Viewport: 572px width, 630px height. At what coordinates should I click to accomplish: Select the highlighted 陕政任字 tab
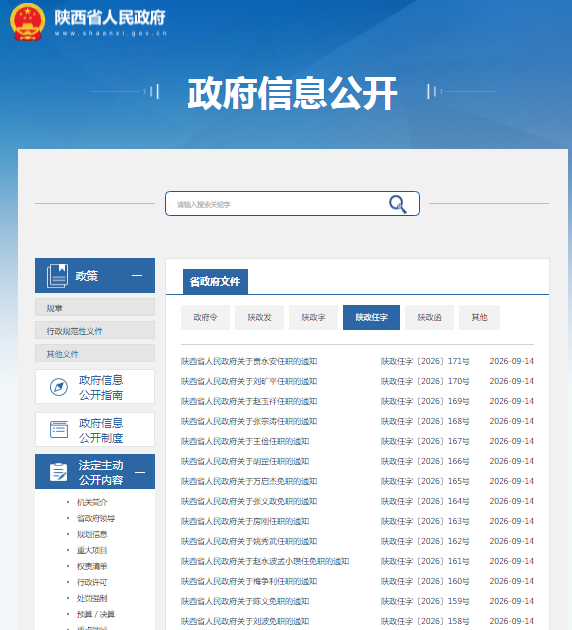(371, 317)
